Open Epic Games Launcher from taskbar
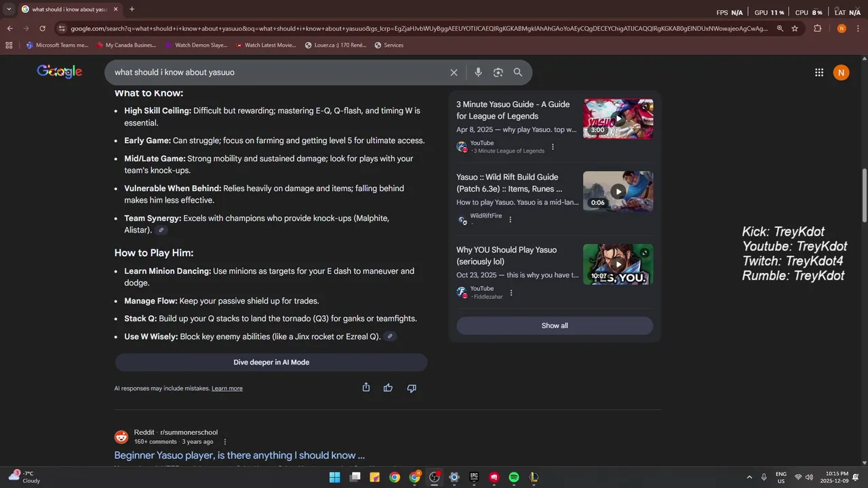The width and height of the screenshot is (868, 488). pyautogui.click(x=474, y=477)
